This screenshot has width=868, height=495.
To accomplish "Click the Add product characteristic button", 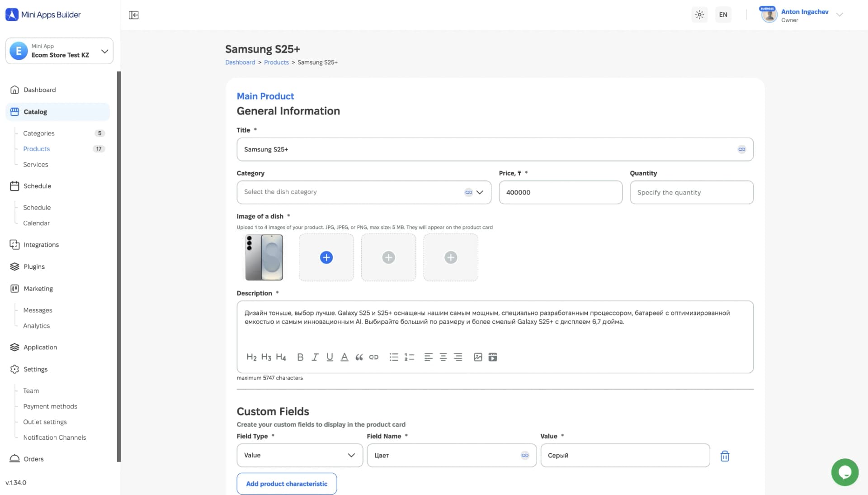I will click(287, 484).
